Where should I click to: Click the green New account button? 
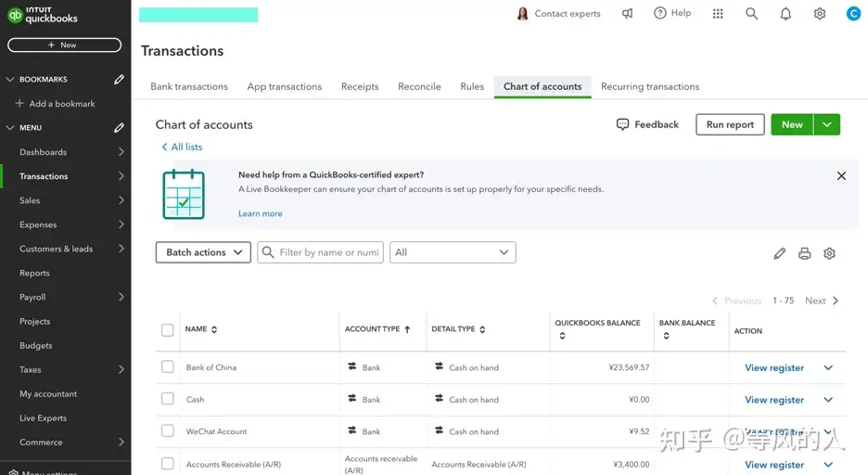[792, 124]
